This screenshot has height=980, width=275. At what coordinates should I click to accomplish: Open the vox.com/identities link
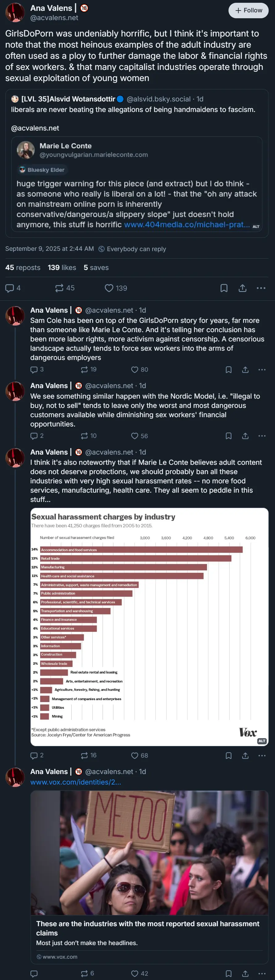click(x=76, y=782)
